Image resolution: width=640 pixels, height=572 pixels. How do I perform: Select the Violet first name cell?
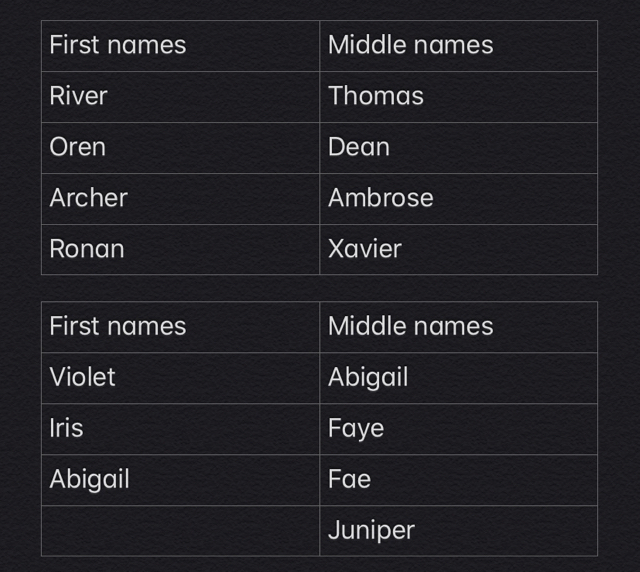pyautogui.click(x=180, y=378)
